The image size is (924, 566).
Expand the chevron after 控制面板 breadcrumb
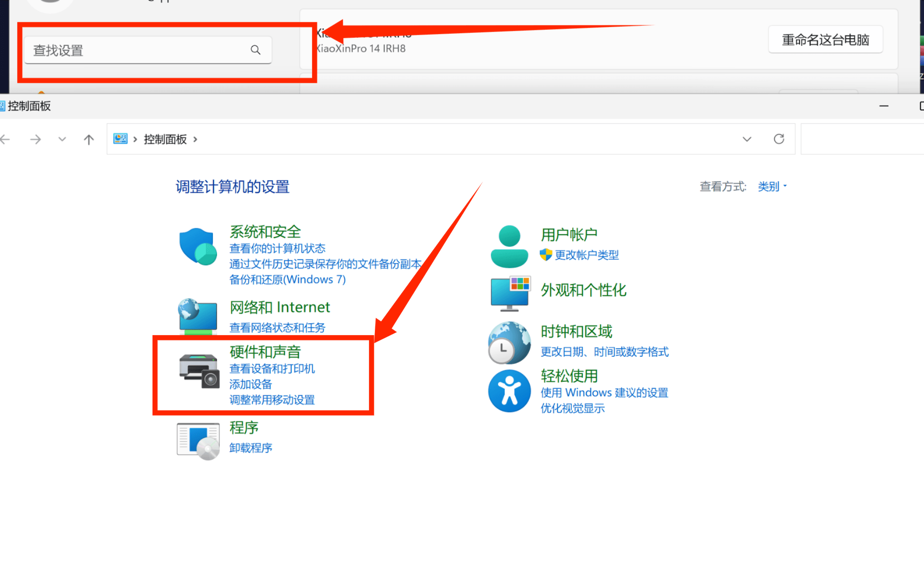click(x=195, y=139)
